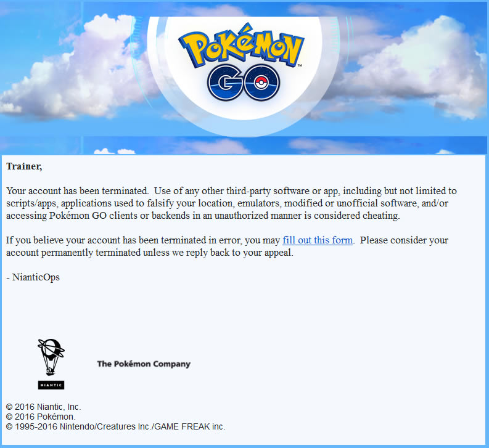Open the 'fill out this form' appeal link
Image resolution: width=489 pixels, height=448 pixels.
click(x=318, y=240)
